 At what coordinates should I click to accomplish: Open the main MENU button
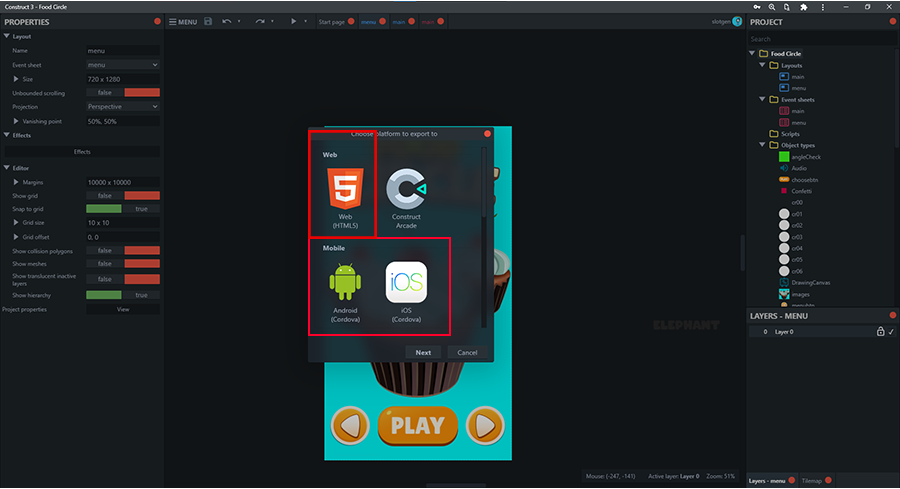(183, 22)
